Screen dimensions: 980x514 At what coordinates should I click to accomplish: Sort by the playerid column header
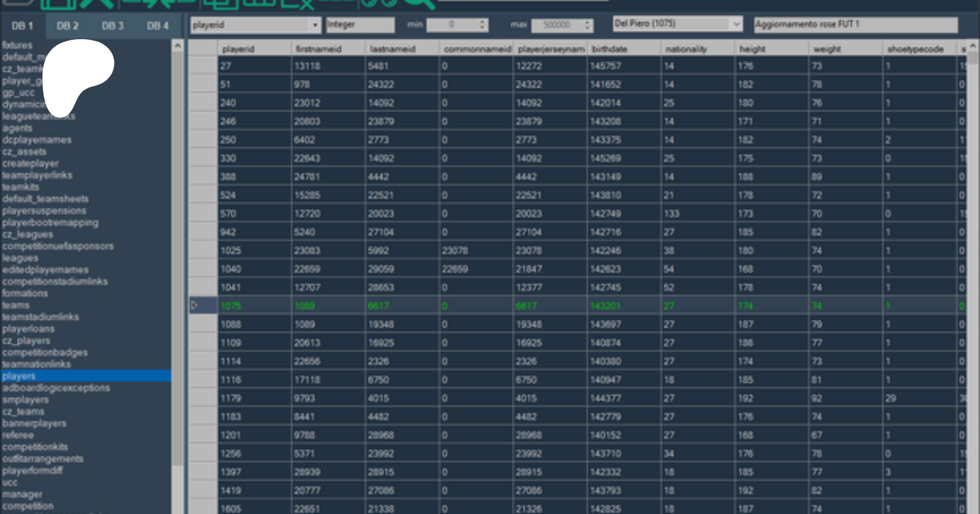(x=255, y=49)
